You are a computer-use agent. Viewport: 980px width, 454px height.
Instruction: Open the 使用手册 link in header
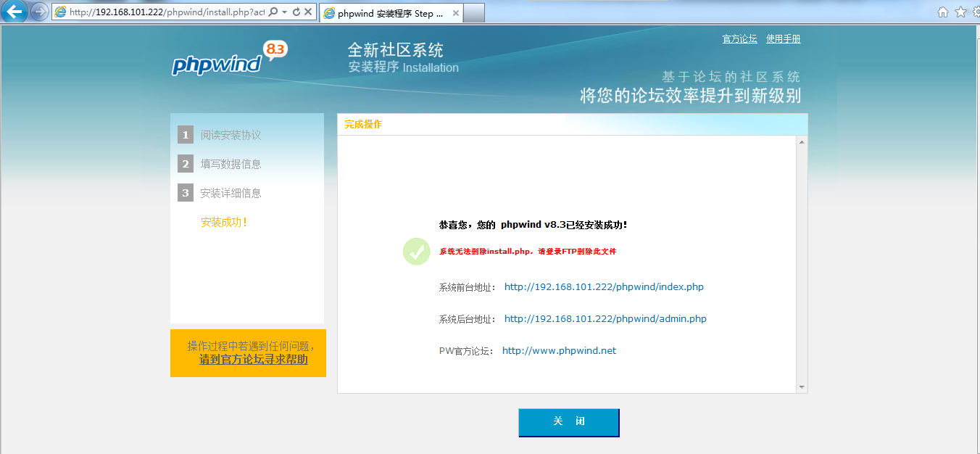(784, 39)
